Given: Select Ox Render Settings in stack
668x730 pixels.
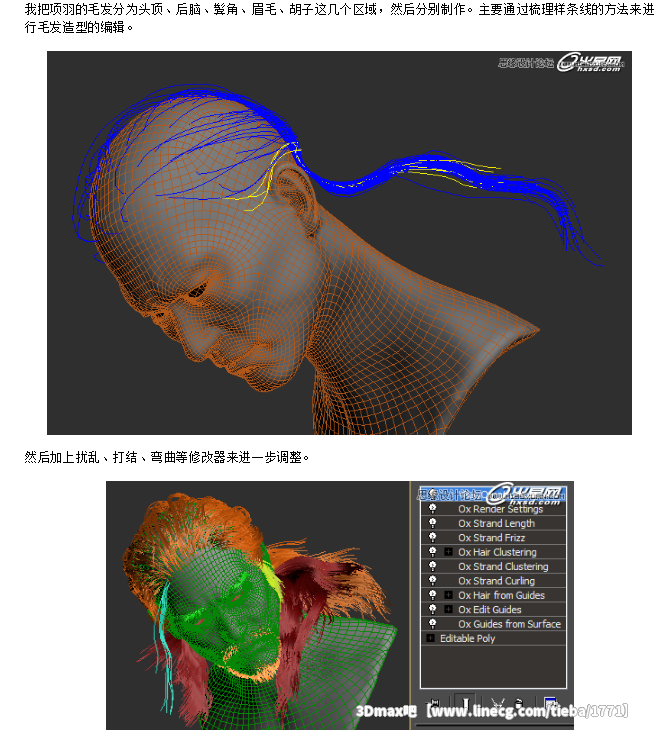Looking at the screenshot, I should [500, 509].
